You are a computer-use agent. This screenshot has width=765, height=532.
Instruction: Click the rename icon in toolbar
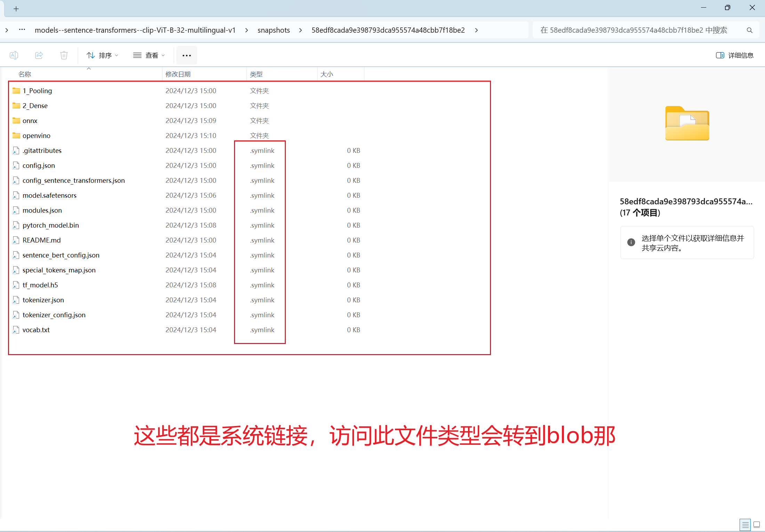[14, 55]
